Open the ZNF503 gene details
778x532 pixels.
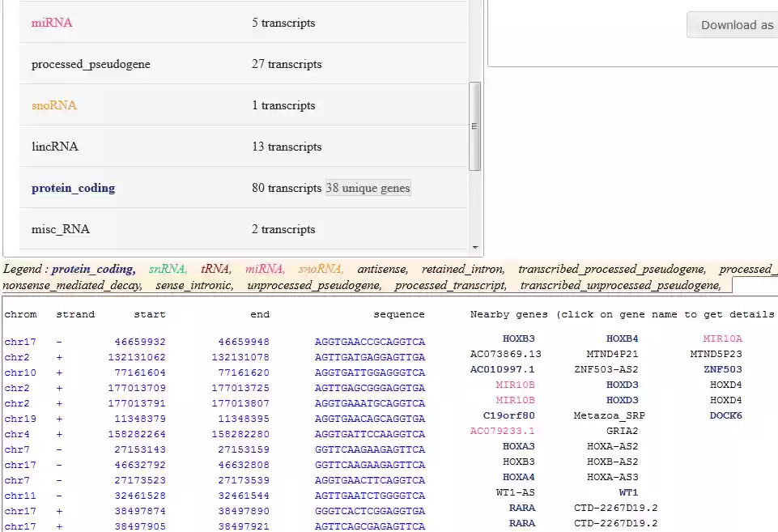click(x=722, y=369)
